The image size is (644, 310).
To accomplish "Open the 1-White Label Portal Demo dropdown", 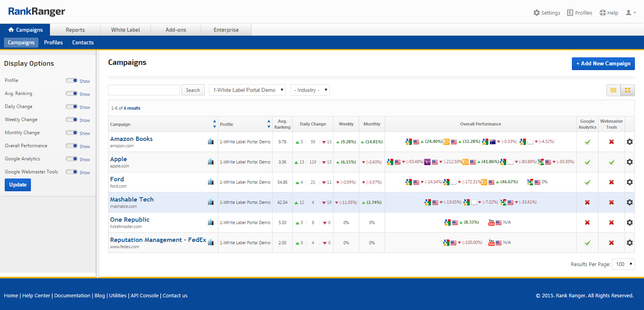I will (x=248, y=90).
